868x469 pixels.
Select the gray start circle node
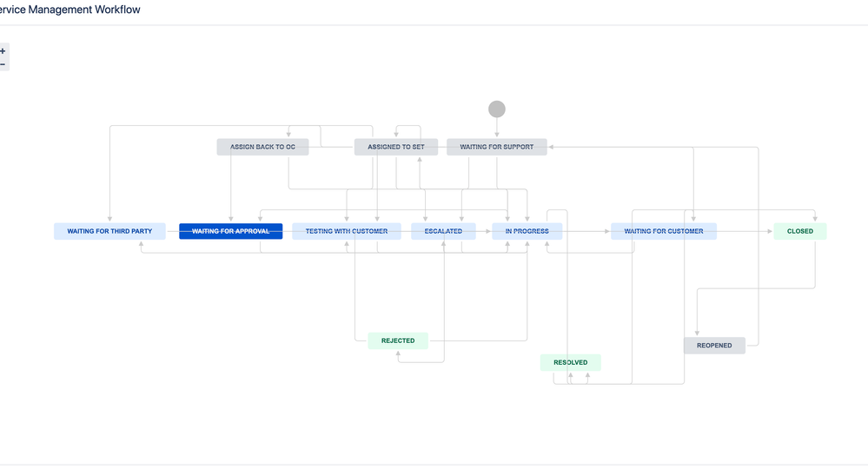[496, 109]
